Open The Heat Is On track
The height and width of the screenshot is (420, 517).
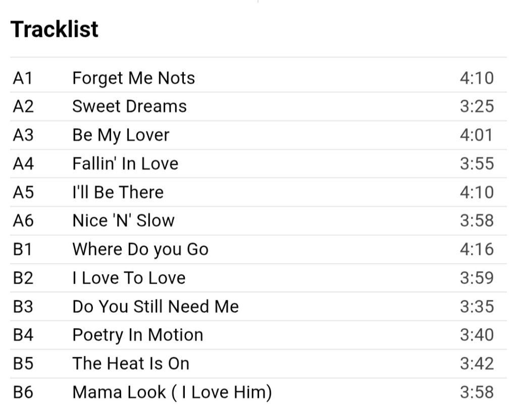[x=131, y=363]
